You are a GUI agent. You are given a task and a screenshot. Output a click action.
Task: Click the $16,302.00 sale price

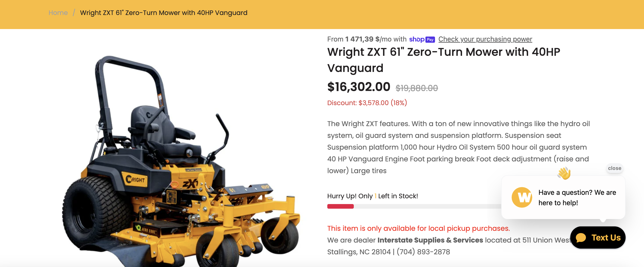358,87
